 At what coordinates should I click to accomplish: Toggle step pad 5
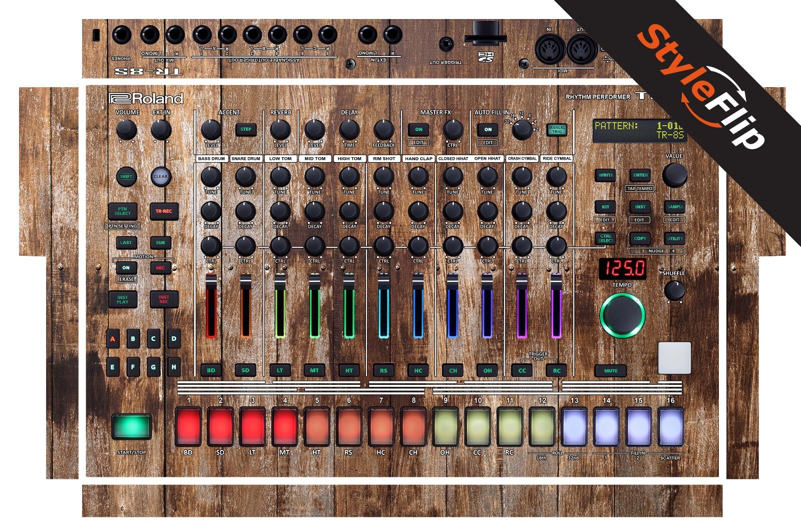point(317,426)
